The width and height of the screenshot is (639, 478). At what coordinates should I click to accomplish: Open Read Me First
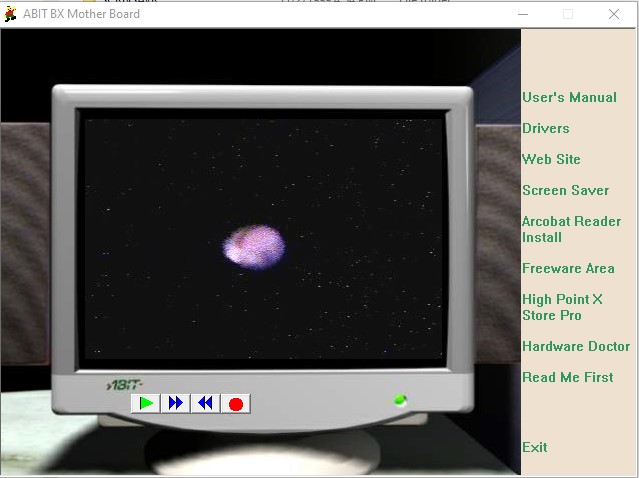(568, 377)
